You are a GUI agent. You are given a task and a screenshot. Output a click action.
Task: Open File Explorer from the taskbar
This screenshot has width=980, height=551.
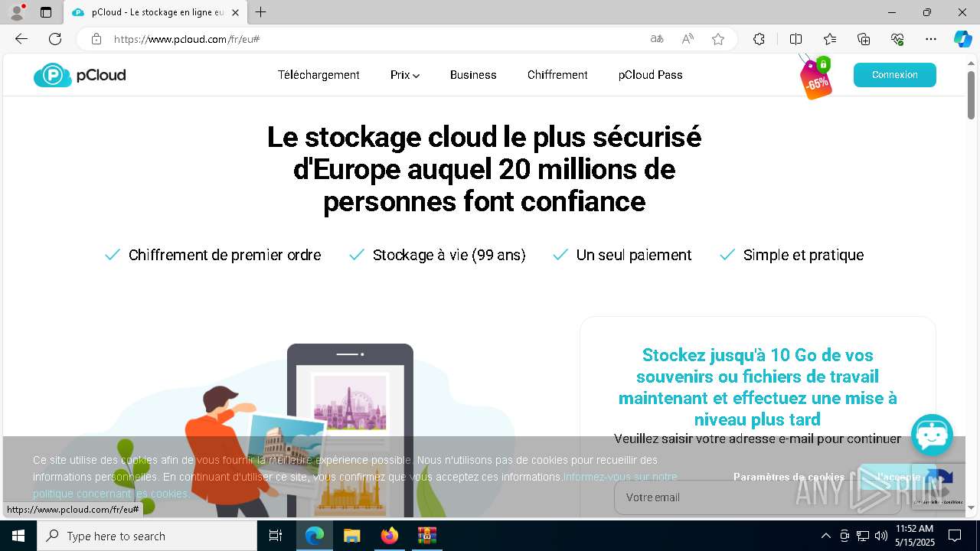coord(351,536)
